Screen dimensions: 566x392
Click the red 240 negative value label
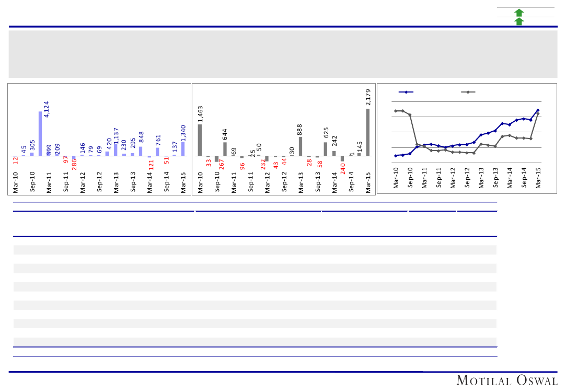click(343, 168)
